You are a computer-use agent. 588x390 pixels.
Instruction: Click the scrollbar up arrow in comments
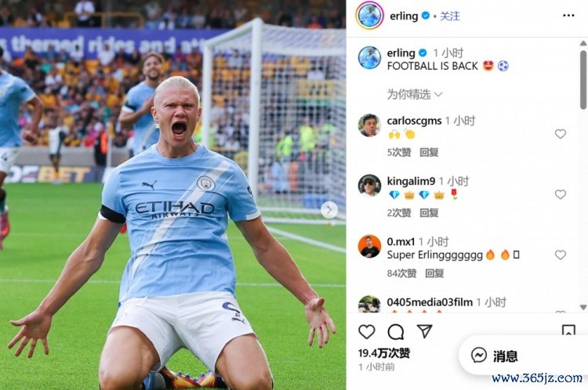(x=583, y=43)
